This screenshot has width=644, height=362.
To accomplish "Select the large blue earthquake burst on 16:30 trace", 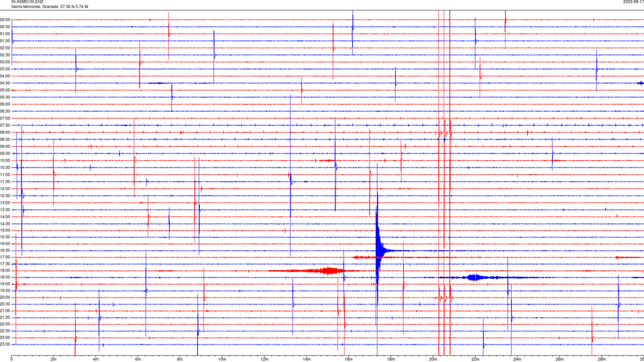I will tap(380, 250).
